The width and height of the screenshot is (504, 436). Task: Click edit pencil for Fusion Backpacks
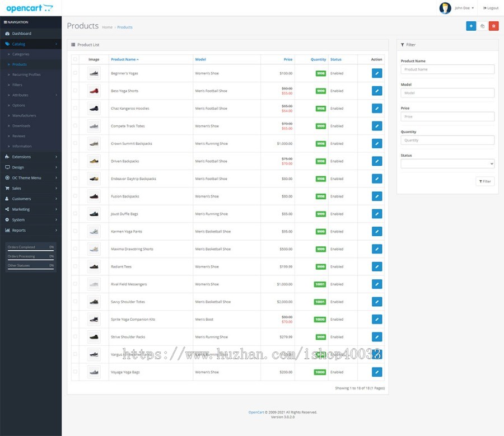377,196
